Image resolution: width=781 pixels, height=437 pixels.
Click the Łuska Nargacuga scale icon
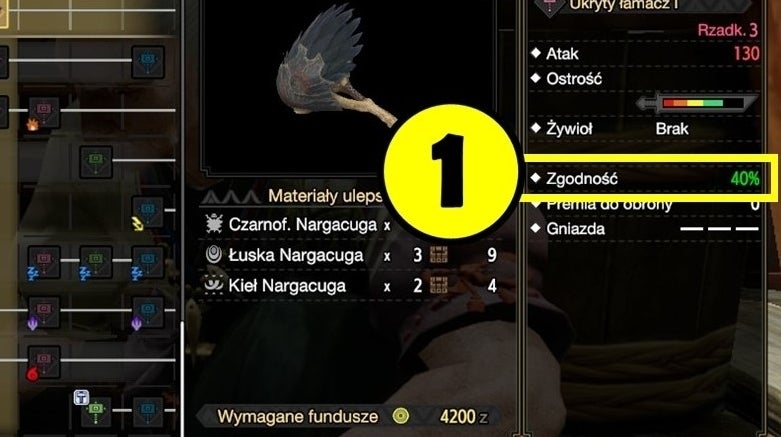click(214, 255)
